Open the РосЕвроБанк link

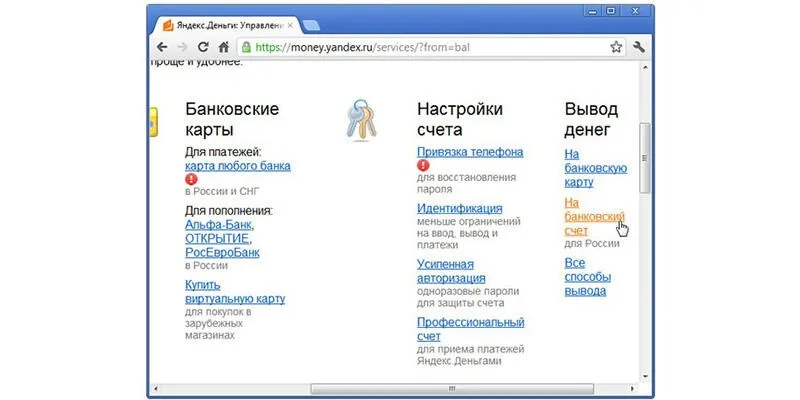(x=222, y=253)
